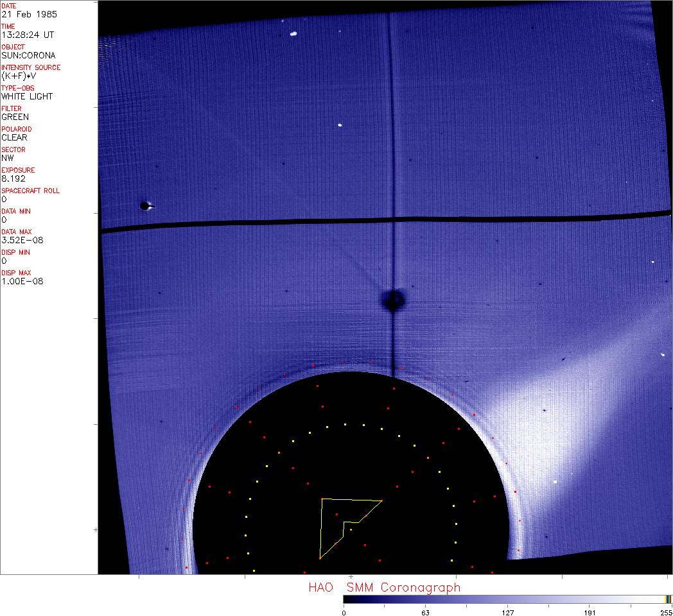Click the "(K+F)*V" intensity source value

(x=21, y=76)
